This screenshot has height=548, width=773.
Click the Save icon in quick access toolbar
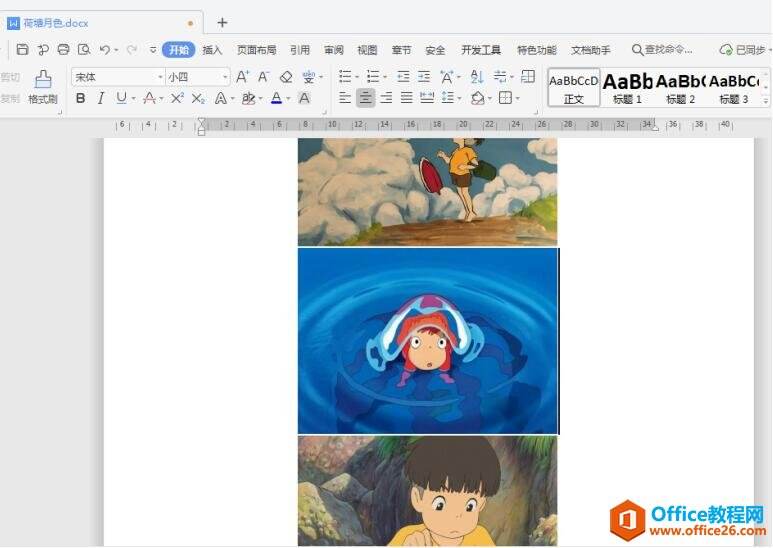[x=22, y=49]
